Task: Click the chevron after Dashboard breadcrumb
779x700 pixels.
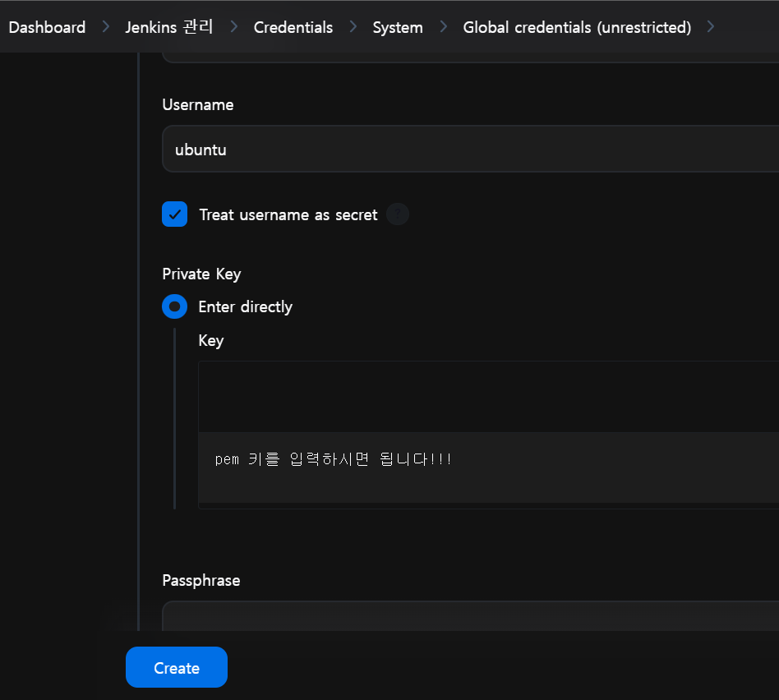Action: click(105, 26)
